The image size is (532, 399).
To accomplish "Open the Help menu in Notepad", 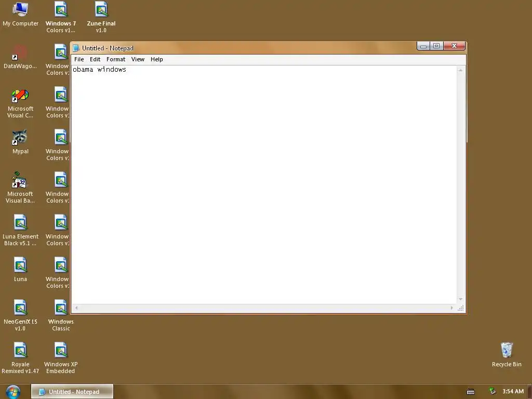I will [x=157, y=59].
